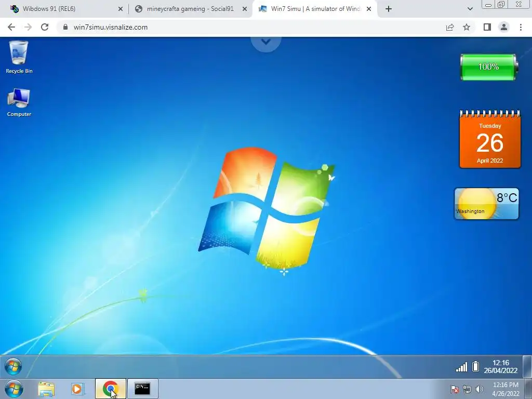The height and width of the screenshot is (399, 532).
Task: Open the Washington weather gadget
Action: 486,204
